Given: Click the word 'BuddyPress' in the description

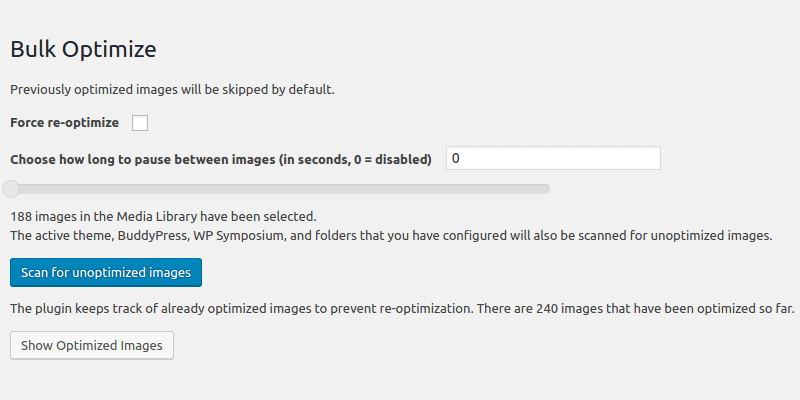Looking at the screenshot, I should tap(153, 236).
